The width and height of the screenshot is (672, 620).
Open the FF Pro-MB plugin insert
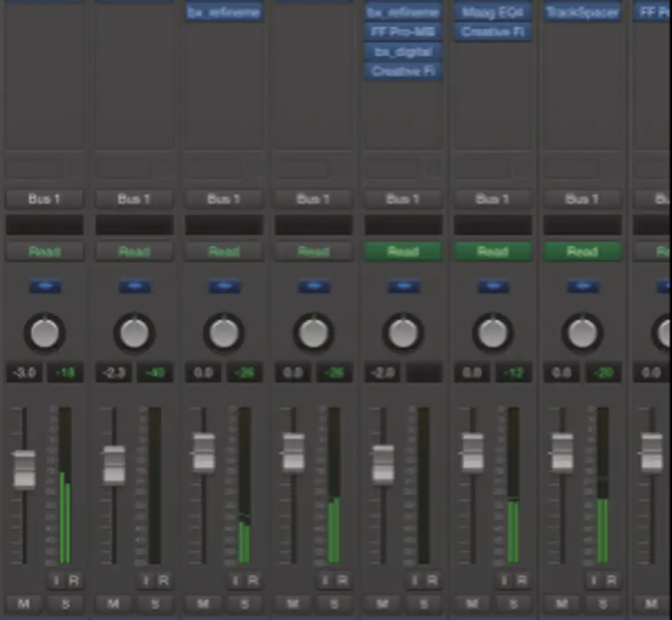click(403, 32)
